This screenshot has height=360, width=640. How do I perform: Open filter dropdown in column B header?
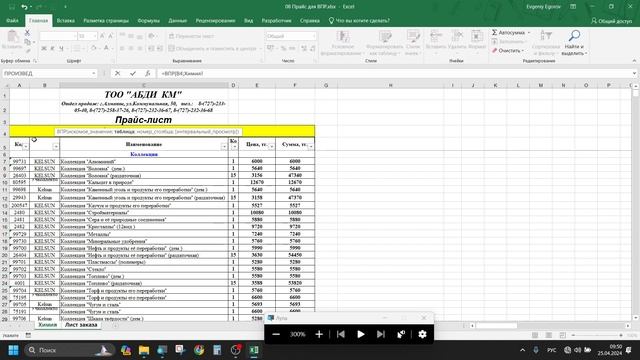click(x=56, y=147)
